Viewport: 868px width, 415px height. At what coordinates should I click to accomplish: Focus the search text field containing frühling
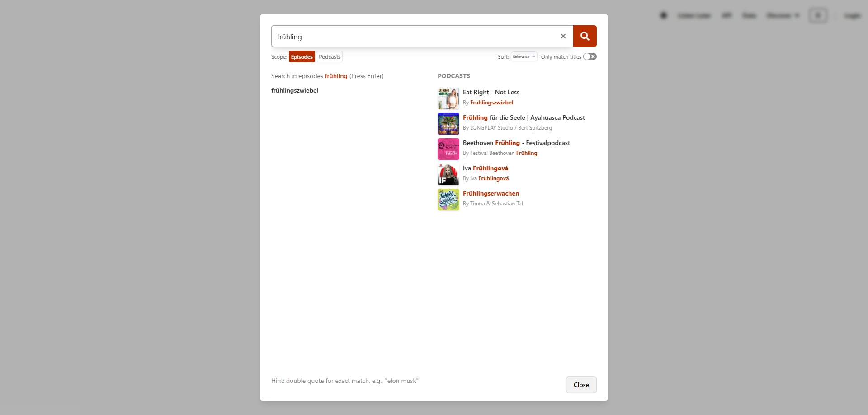pos(414,37)
